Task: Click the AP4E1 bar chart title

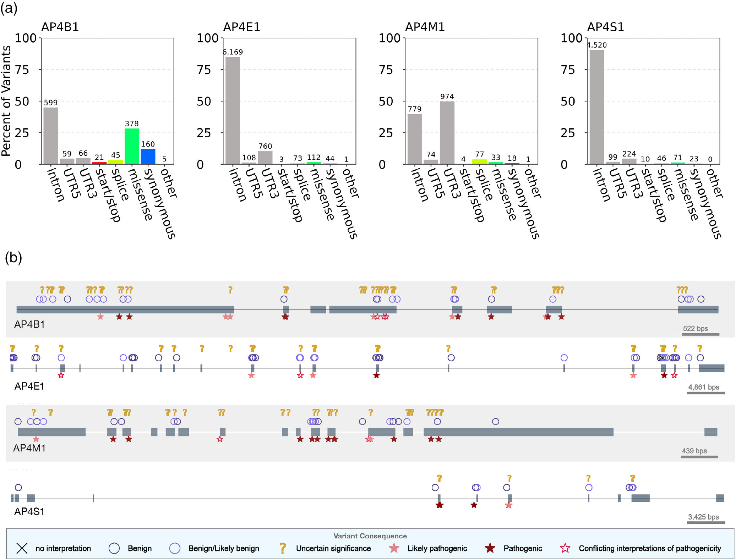Action: pyautogui.click(x=242, y=27)
